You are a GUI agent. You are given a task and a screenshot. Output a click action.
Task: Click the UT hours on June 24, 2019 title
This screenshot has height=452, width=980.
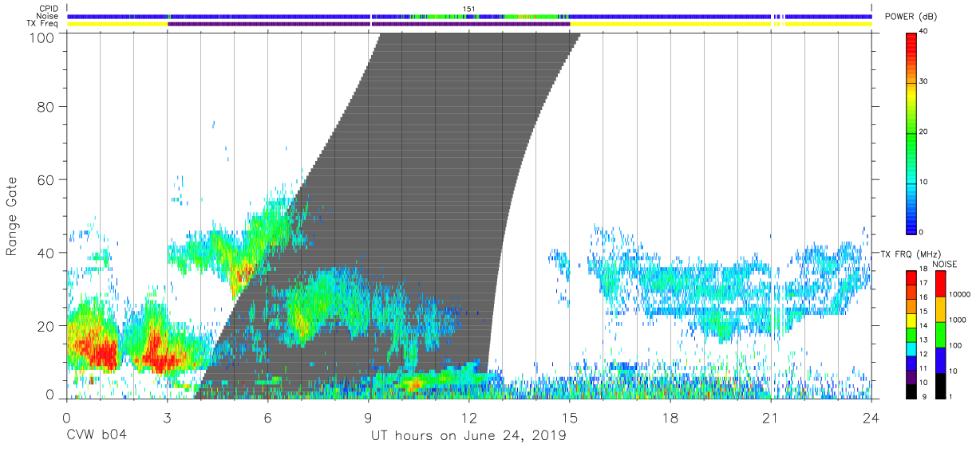[468, 435]
